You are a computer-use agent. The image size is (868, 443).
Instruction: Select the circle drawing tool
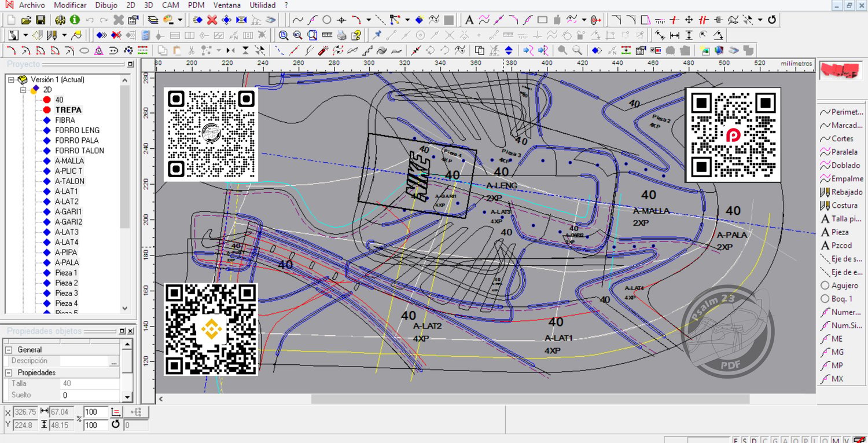click(x=327, y=20)
